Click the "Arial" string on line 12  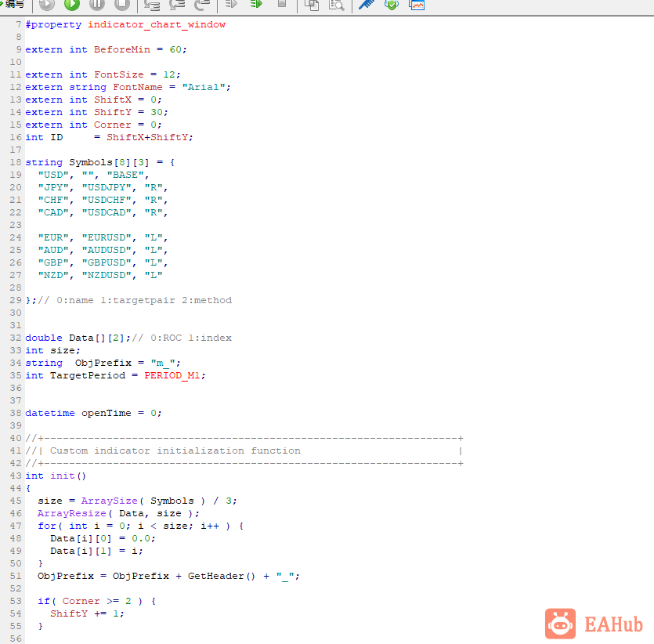tap(204, 87)
